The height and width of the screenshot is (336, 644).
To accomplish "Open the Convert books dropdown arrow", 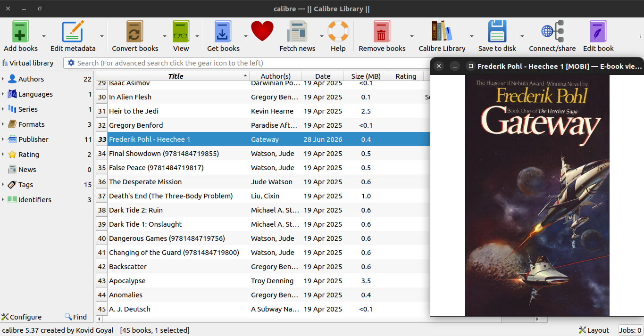I will [165, 36].
